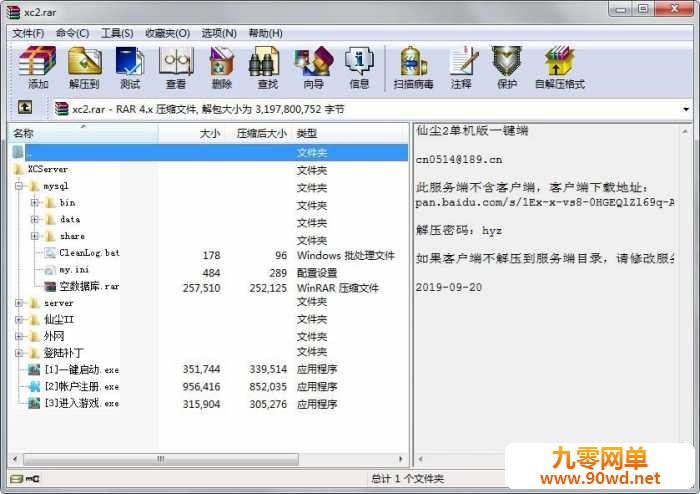Expand the 登陆补丁 folder node
The height and width of the screenshot is (494, 700).
pos(19,353)
